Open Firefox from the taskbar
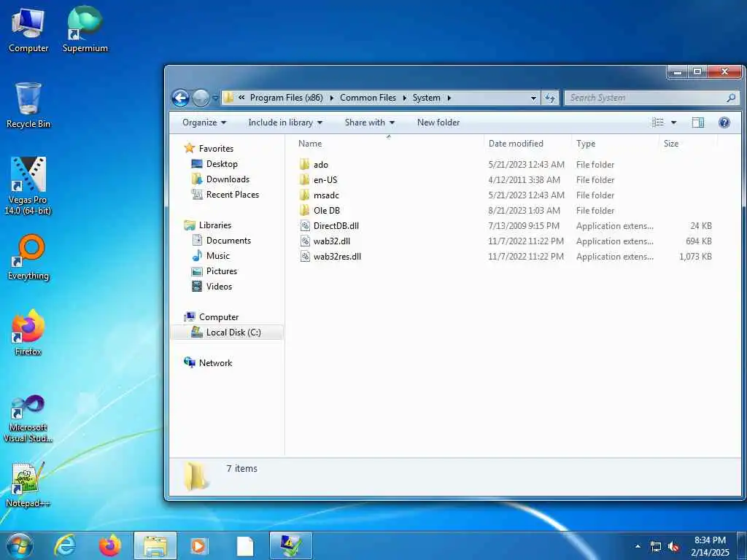This screenshot has width=747, height=560. click(109, 545)
